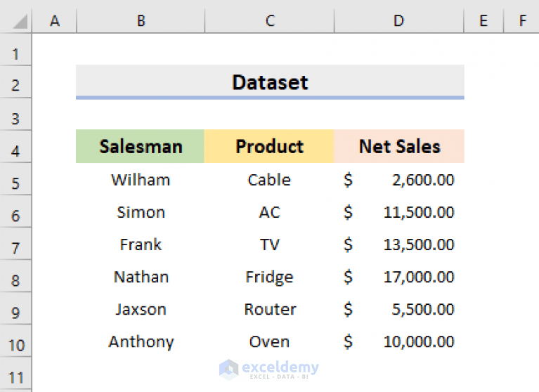Image resolution: width=539 pixels, height=392 pixels.
Task: Select column A header
Action: pyautogui.click(x=54, y=20)
